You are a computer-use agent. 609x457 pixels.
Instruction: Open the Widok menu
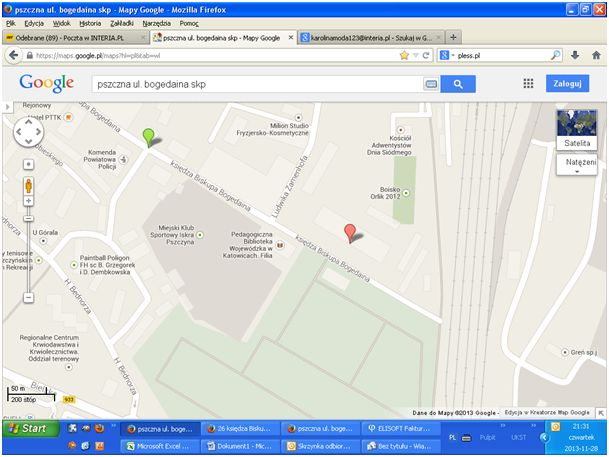[x=61, y=23]
